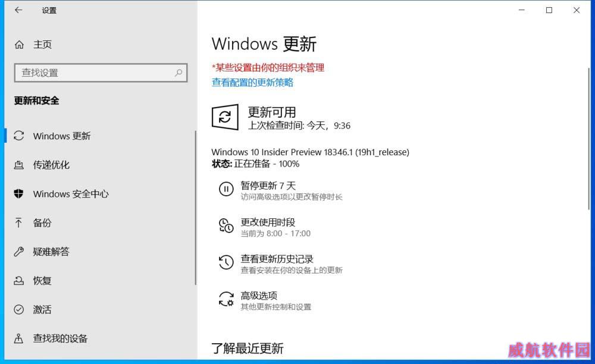Click the 更新和安全 section title

coord(36,101)
